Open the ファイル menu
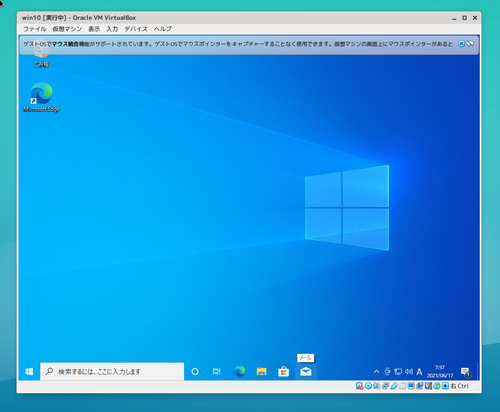The width and height of the screenshot is (500, 412). pos(35,29)
